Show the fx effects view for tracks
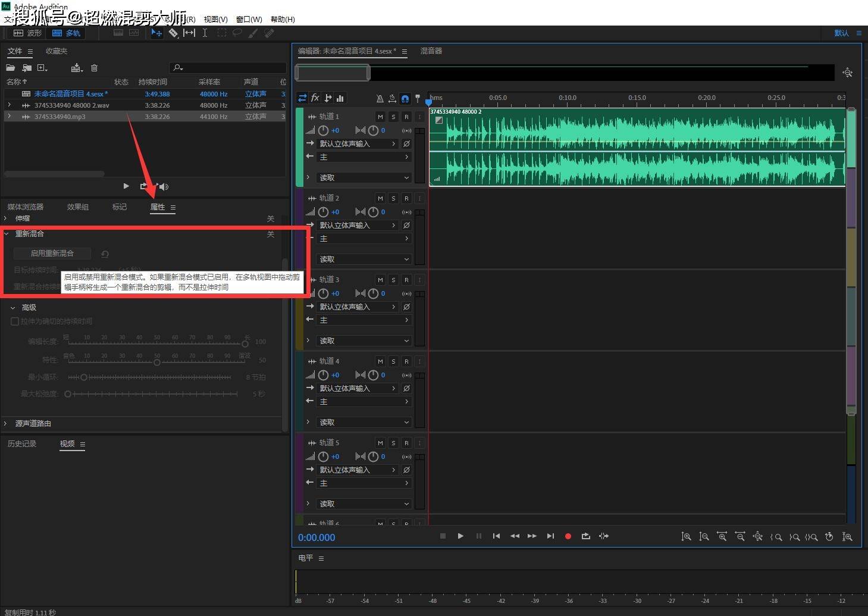 315,98
